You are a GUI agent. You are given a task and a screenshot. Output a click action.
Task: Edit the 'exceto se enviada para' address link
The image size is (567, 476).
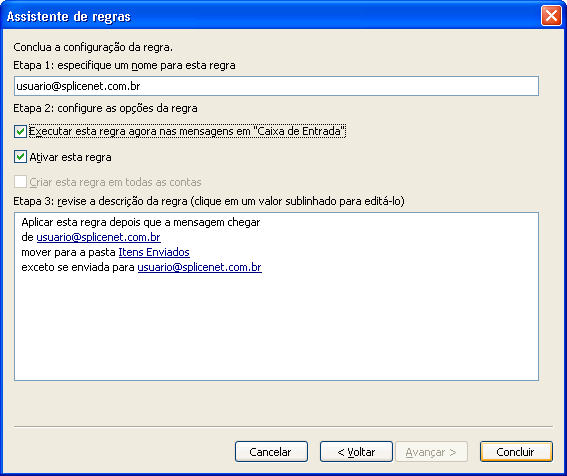coord(200,267)
